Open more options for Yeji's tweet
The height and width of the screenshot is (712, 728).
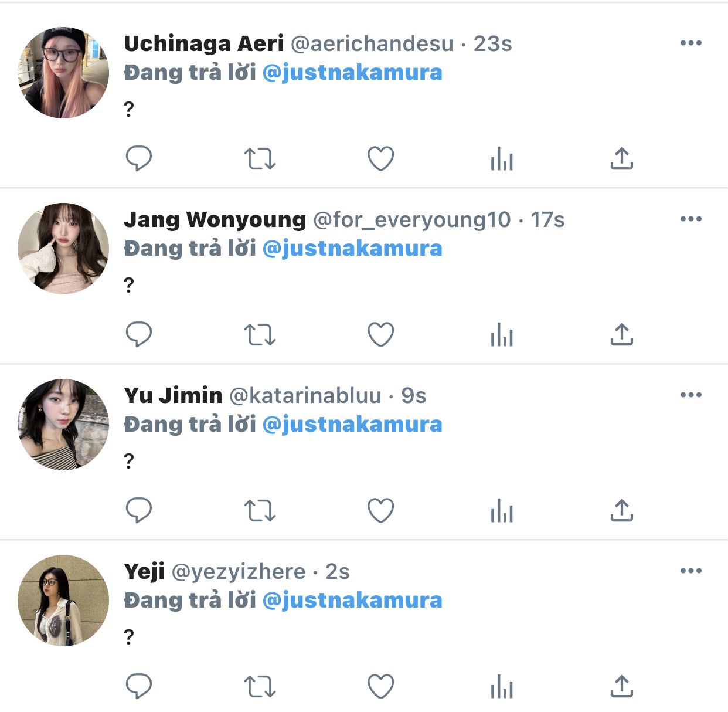[691, 571]
